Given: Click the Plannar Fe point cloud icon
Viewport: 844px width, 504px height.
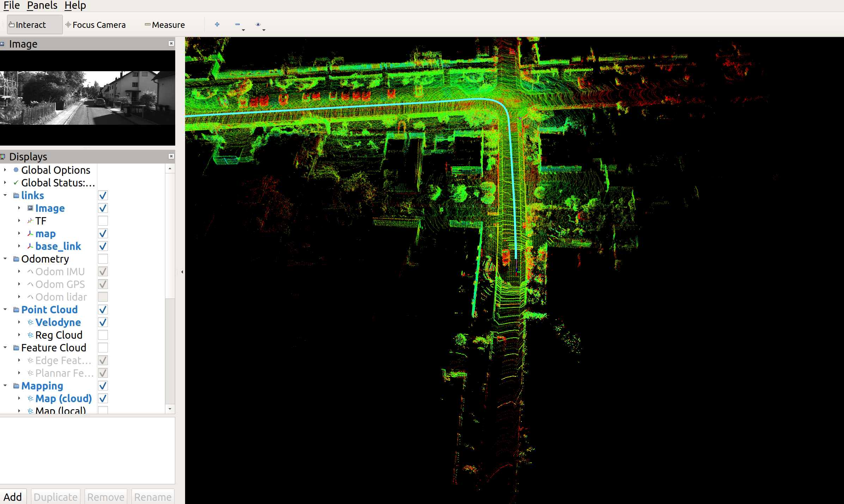Looking at the screenshot, I should [30, 373].
